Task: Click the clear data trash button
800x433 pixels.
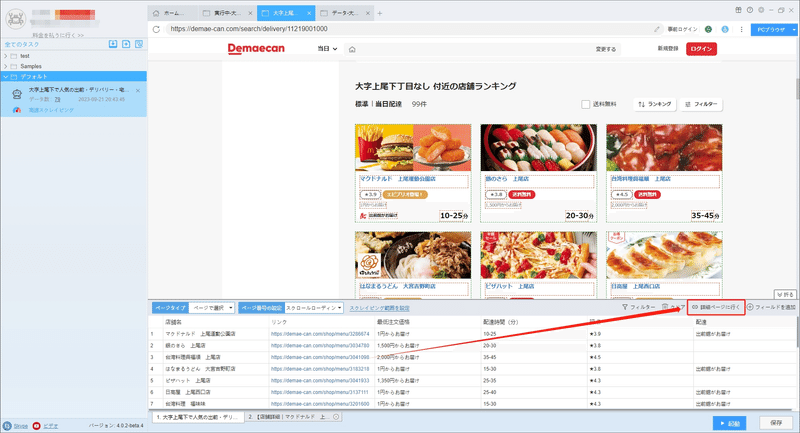Action: (x=673, y=307)
